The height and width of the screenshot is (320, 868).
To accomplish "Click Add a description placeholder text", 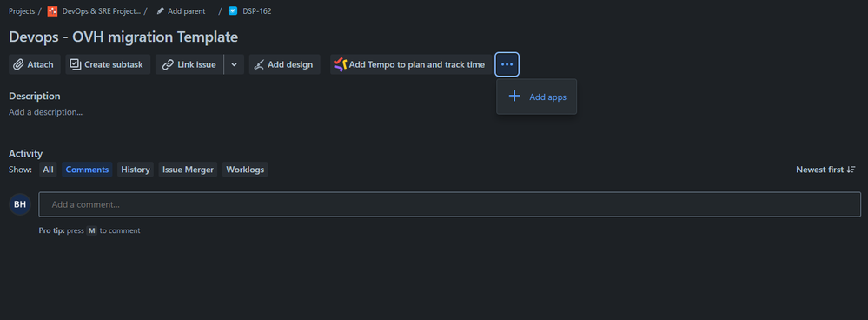I will pos(45,112).
